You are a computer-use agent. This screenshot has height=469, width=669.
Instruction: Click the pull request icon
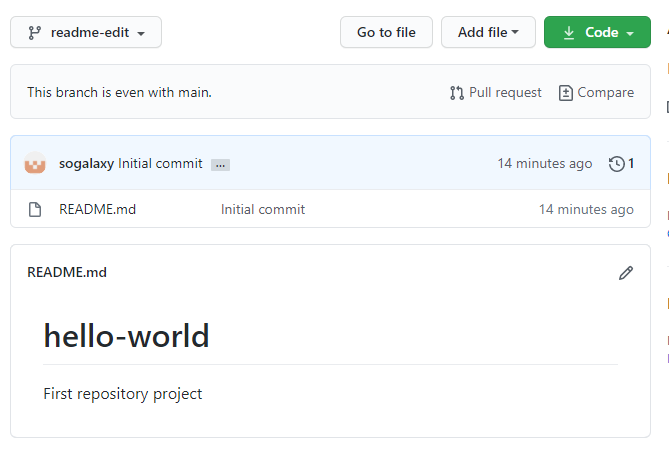(x=457, y=93)
